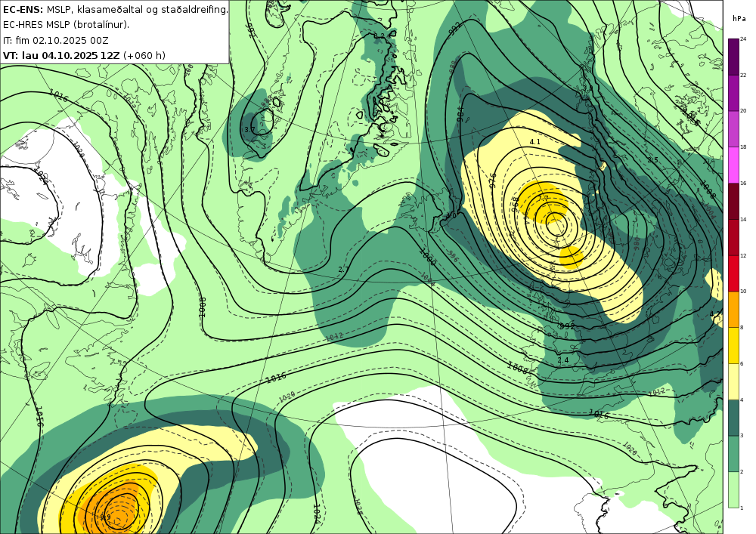Click the red 10–12 hPa legend swatch
The image size is (756, 534).
(x=733, y=273)
